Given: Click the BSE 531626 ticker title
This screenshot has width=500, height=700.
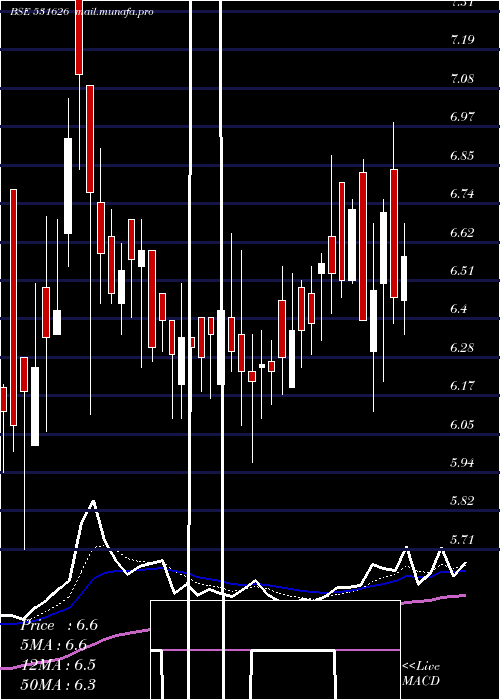Looking at the screenshot, I should pyautogui.click(x=40, y=12).
